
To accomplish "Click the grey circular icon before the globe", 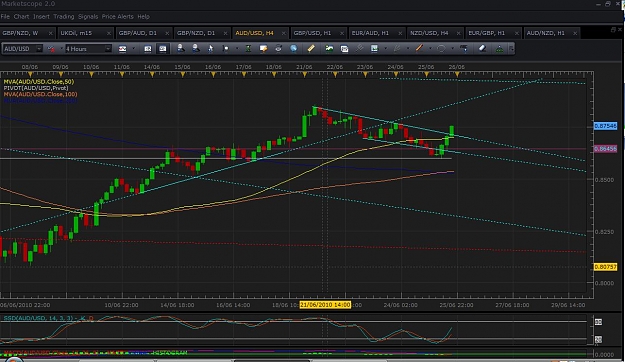I will point(278,49).
